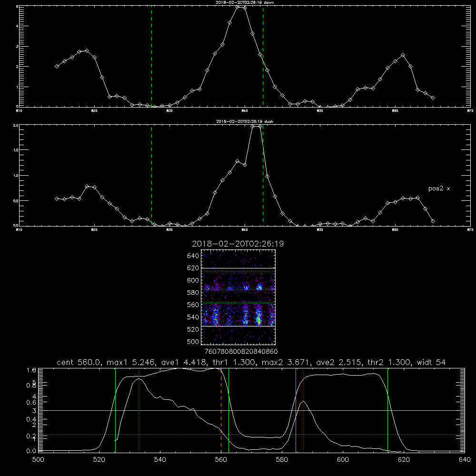
Task: Click 'cent 560.0' in the bottom plot title
Action: [x=80, y=362]
